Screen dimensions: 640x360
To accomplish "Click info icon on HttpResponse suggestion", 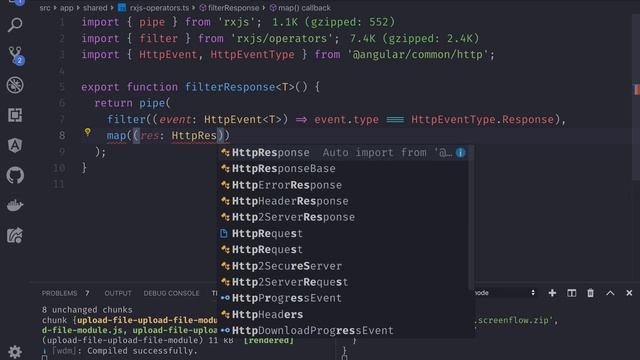I will tap(460, 153).
